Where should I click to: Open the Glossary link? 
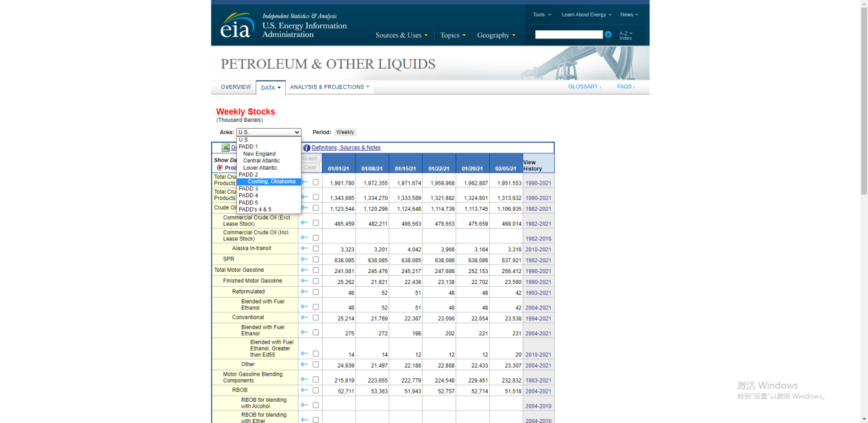click(584, 87)
